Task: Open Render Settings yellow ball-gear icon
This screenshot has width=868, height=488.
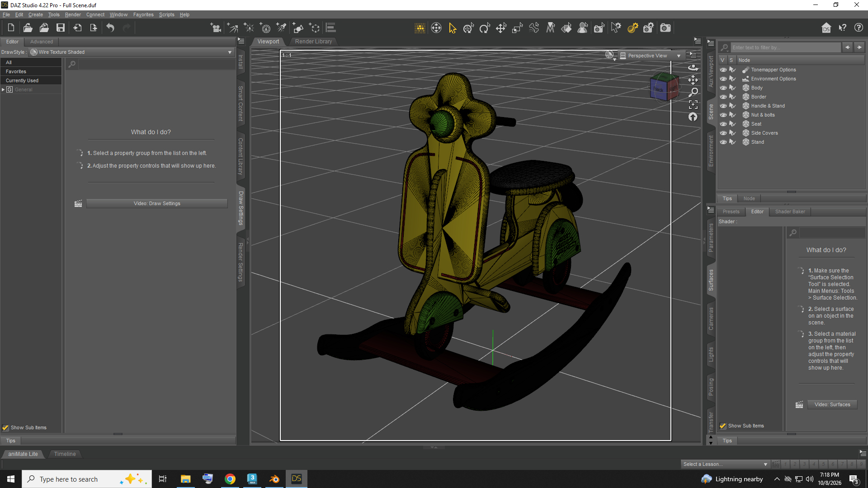Action: 632,28
